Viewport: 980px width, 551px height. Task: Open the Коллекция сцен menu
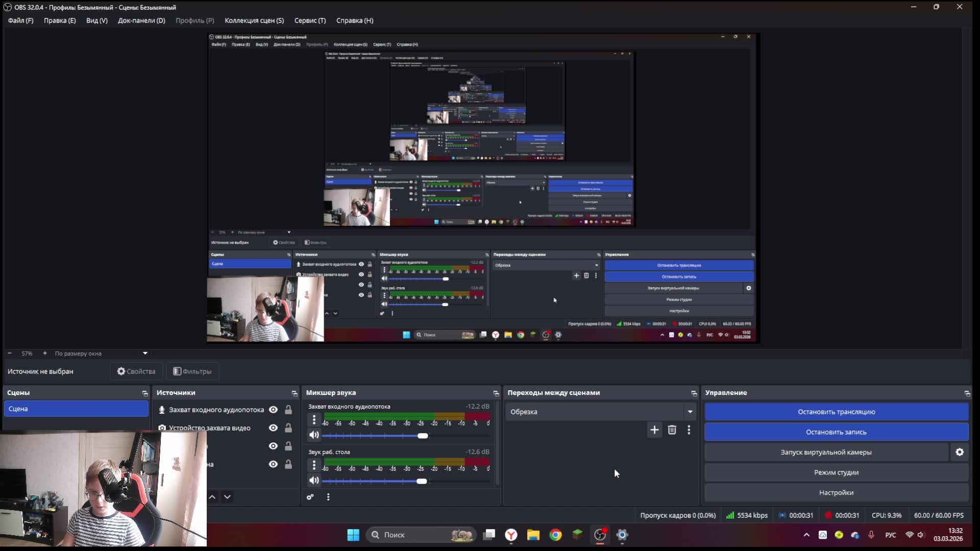click(x=254, y=20)
